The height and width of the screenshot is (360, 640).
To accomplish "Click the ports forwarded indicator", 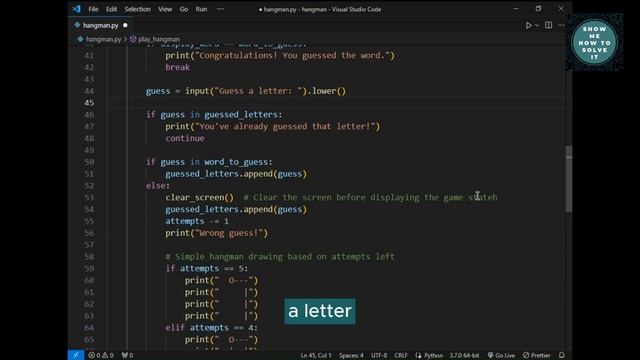I will [127, 355].
